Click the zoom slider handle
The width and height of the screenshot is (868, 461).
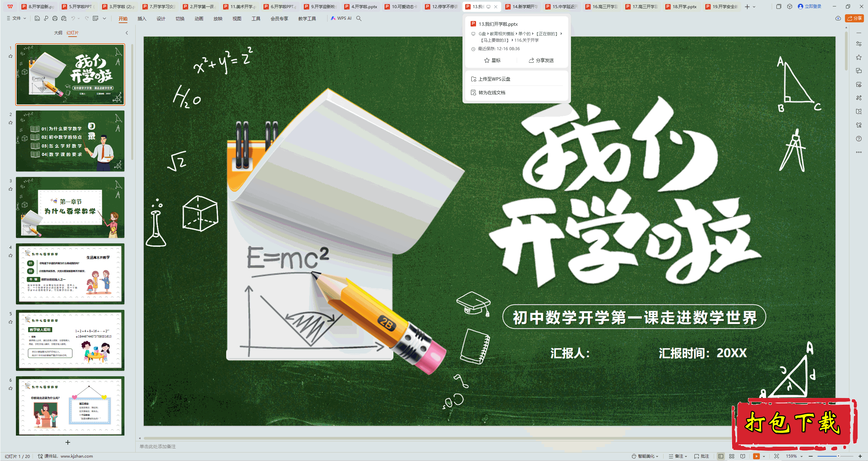(x=838, y=456)
